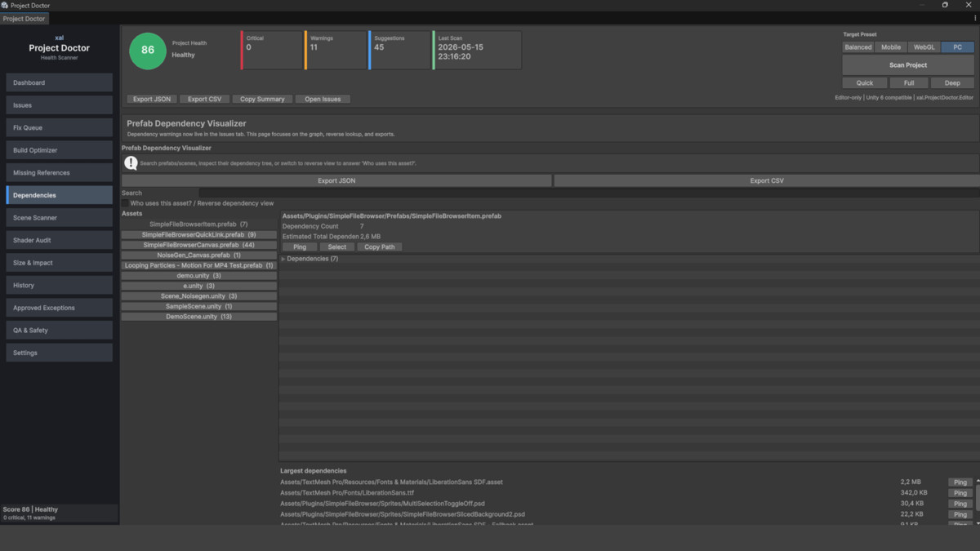Open the Dashboard page in sidebar
The height and width of the screenshot is (551, 980).
point(60,82)
